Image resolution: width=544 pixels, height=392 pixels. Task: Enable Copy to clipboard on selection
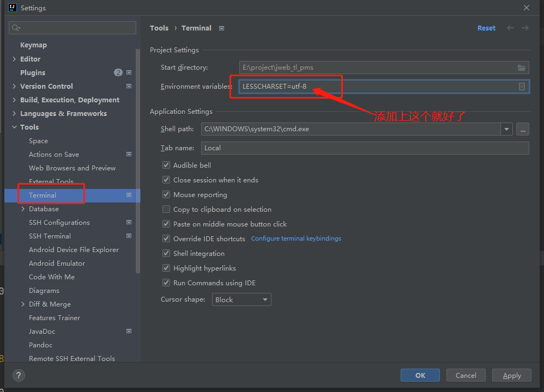point(166,209)
